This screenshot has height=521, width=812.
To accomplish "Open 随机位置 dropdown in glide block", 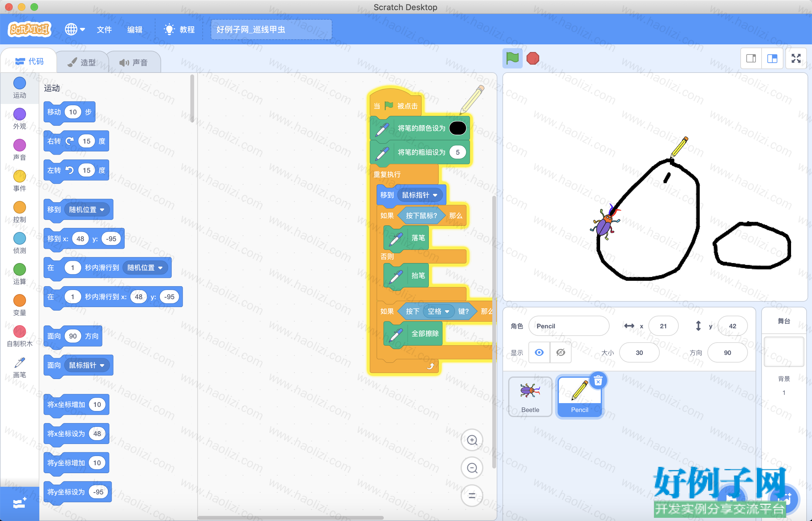I will (x=145, y=267).
